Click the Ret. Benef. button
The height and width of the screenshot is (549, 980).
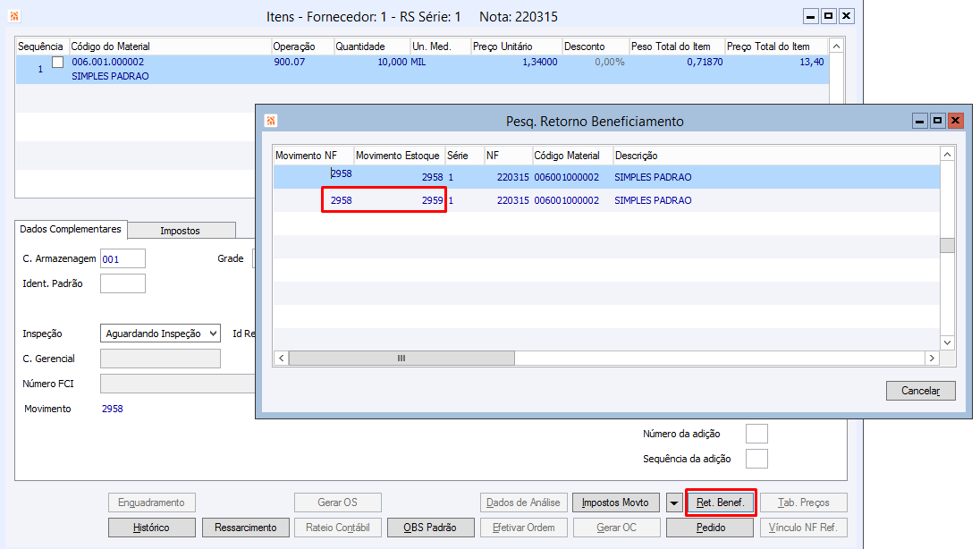pos(721,503)
